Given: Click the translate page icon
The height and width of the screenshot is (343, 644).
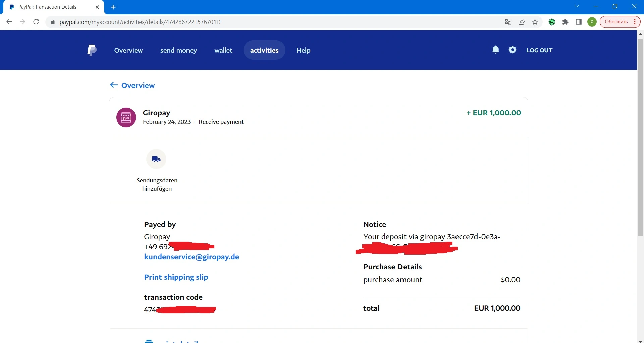Looking at the screenshot, I should (x=508, y=22).
